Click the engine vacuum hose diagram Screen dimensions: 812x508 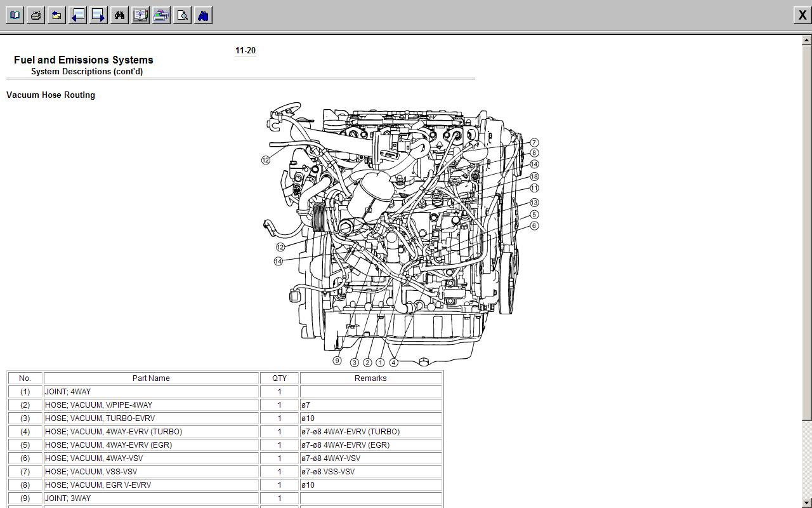(400, 235)
